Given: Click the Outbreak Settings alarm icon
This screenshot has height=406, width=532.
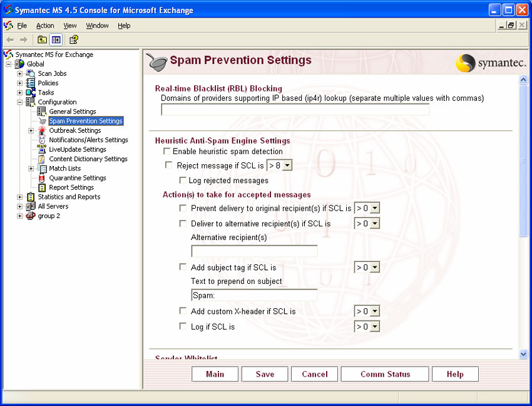Looking at the screenshot, I should tap(42, 130).
